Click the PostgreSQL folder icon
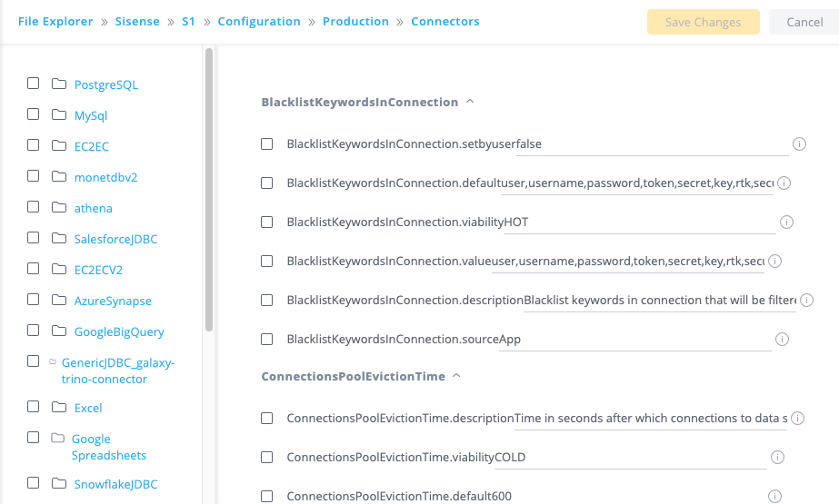Screen dimensions: 839x504 point(59,84)
